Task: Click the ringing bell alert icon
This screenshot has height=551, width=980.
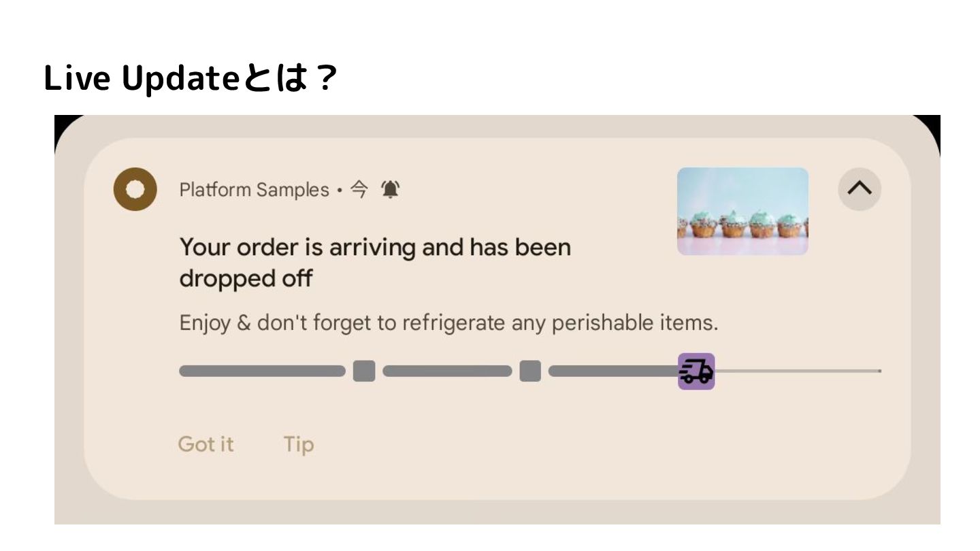Action: pyautogui.click(x=391, y=189)
